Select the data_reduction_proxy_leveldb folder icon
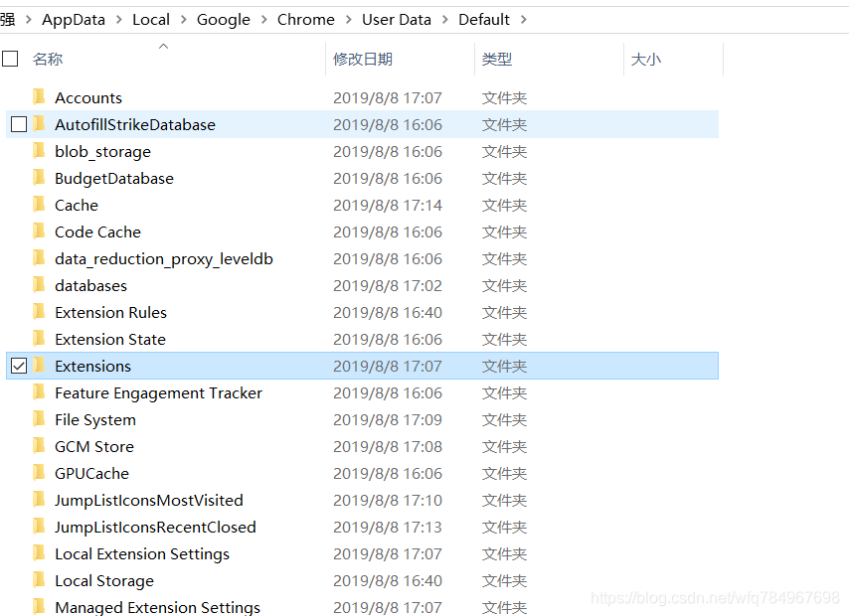Screen dimensions: 849x616 coord(39,257)
